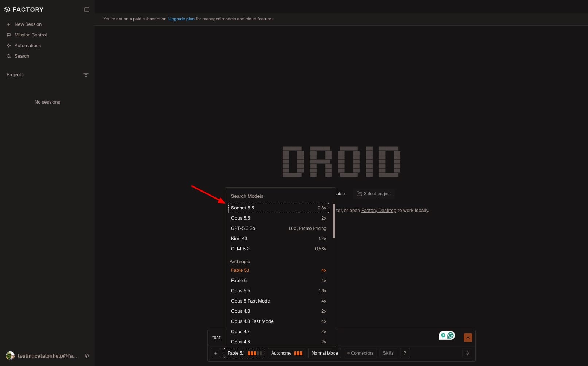Click the Automations sparkle icon
The image size is (588, 366).
9,46
